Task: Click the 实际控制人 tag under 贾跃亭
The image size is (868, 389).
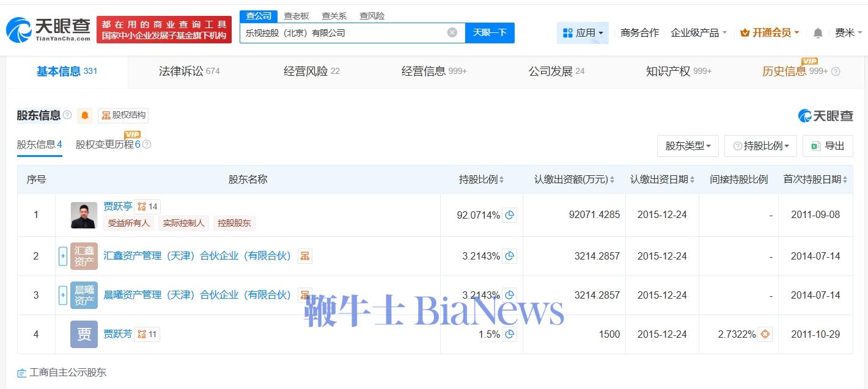Action: 183,223
